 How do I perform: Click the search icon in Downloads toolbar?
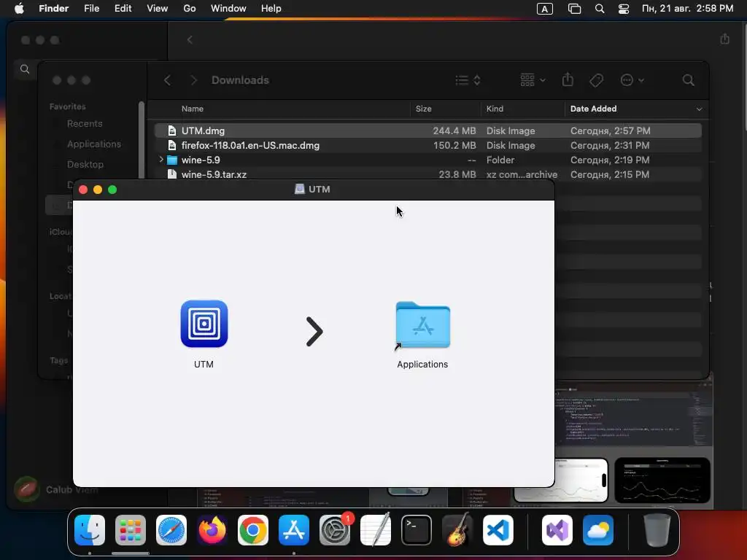(x=688, y=80)
